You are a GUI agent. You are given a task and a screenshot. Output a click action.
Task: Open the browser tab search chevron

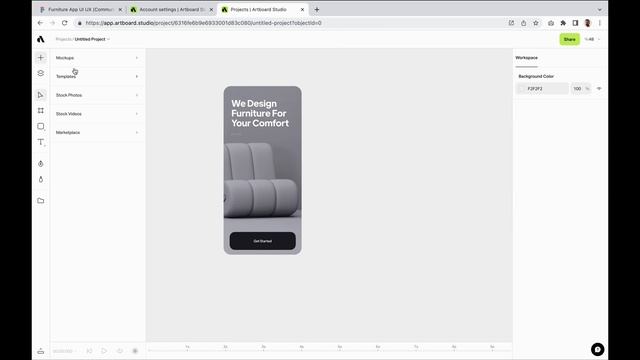coord(600,9)
